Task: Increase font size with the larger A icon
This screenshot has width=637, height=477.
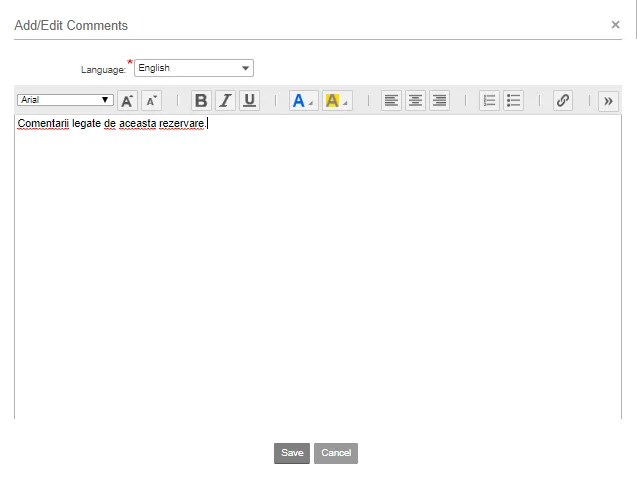Action: 127,100
